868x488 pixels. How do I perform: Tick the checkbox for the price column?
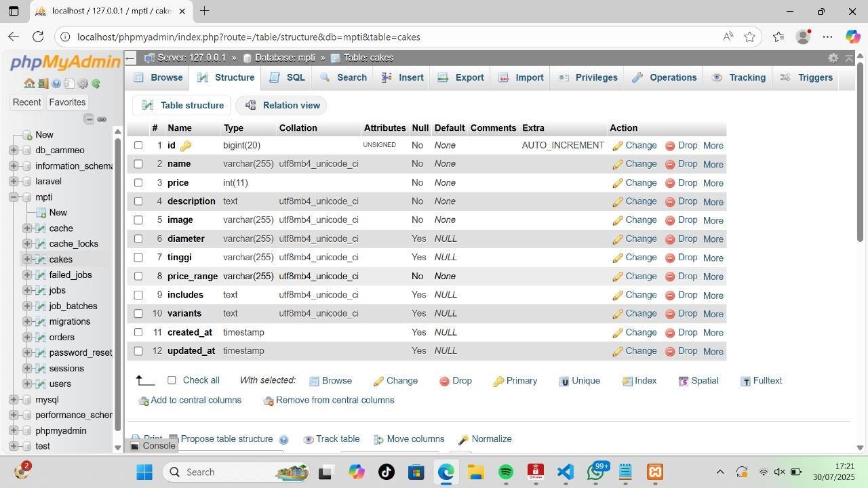point(138,182)
